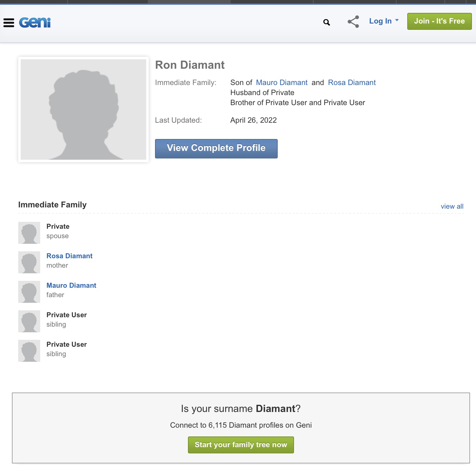Open Rosa Diamant link in profile summary
The height and width of the screenshot is (465, 476).
coord(351,83)
